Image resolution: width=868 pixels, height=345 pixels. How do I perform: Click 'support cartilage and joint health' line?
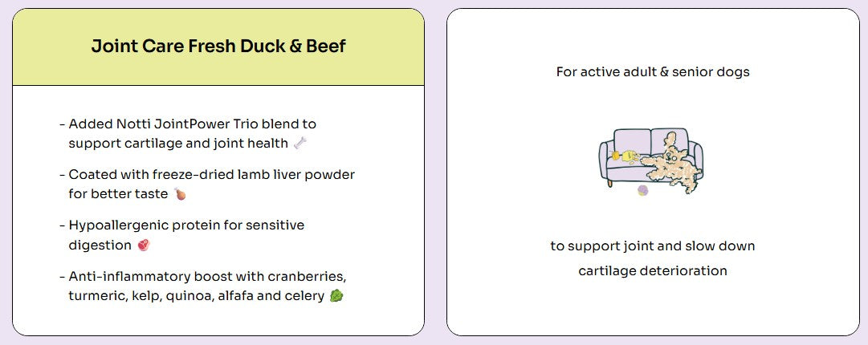[178, 143]
